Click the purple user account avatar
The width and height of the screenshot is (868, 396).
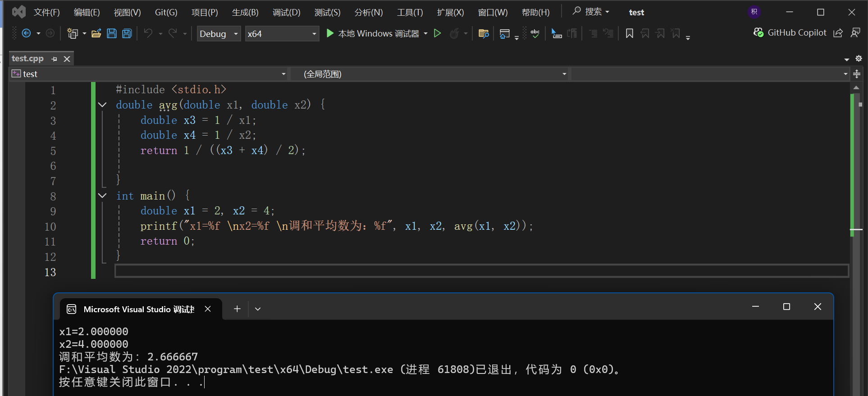coord(754,12)
